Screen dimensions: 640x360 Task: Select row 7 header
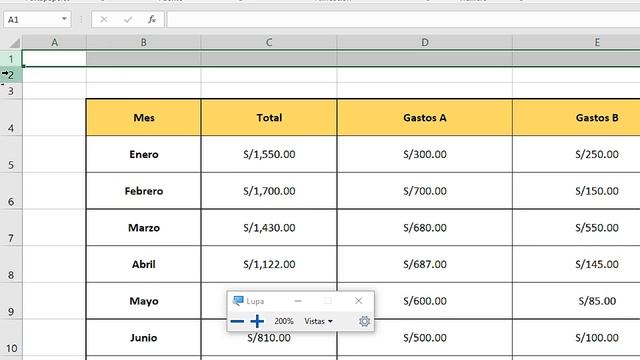click(11, 228)
